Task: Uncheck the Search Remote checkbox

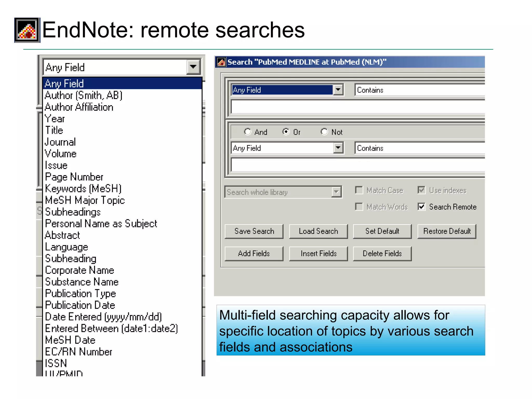Action: coord(421,207)
